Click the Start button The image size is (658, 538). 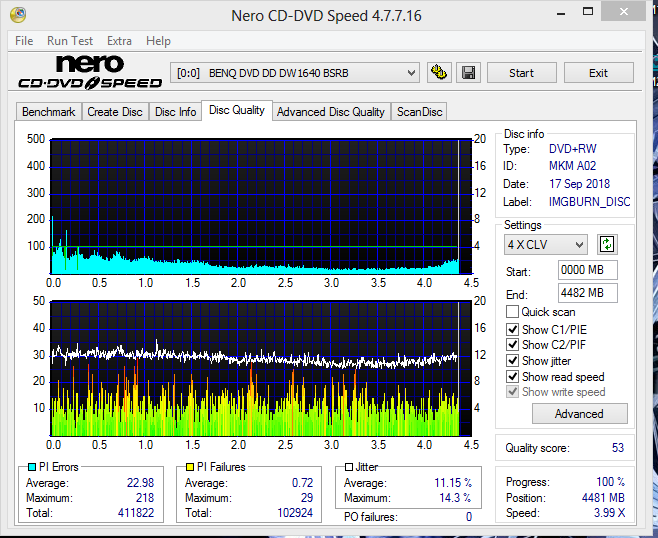pos(522,73)
